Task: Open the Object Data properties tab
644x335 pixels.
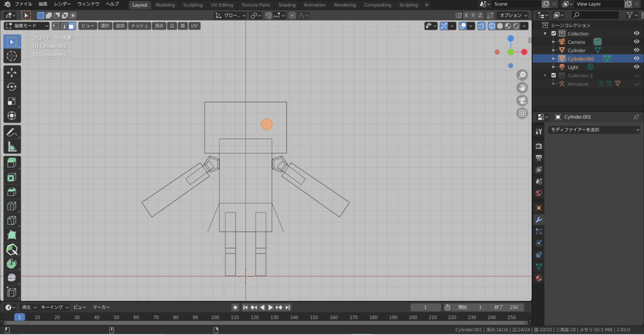Action: [x=539, y=266]
